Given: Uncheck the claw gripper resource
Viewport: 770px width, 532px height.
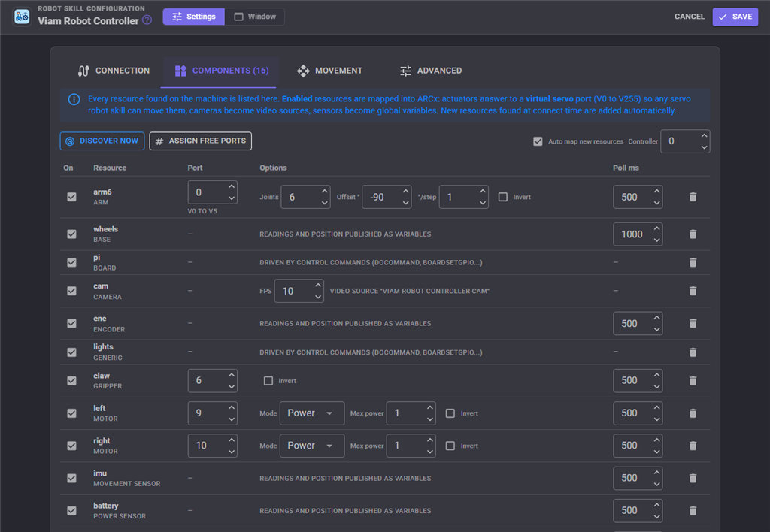Looking at the screenshot, I should pyautogui.click(x=71, y=381).
